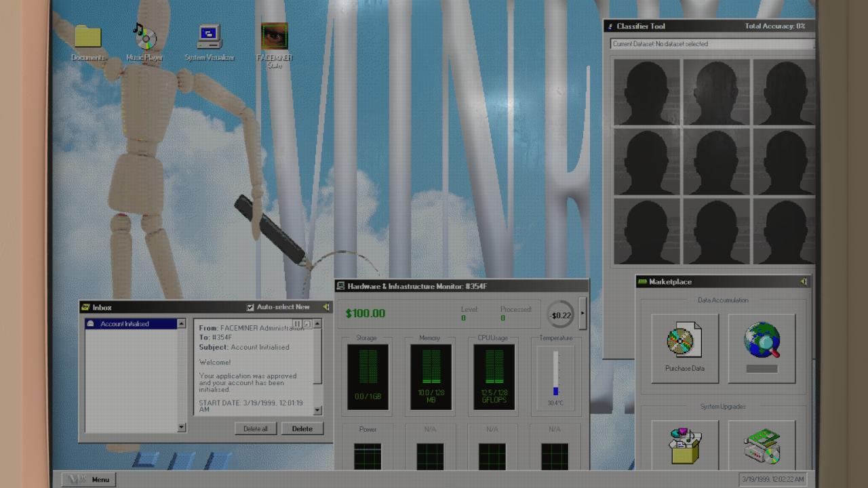This screenshot has height=488, width=868.
Task: Open the System Visualizer desktop icon
Action: 210,37
